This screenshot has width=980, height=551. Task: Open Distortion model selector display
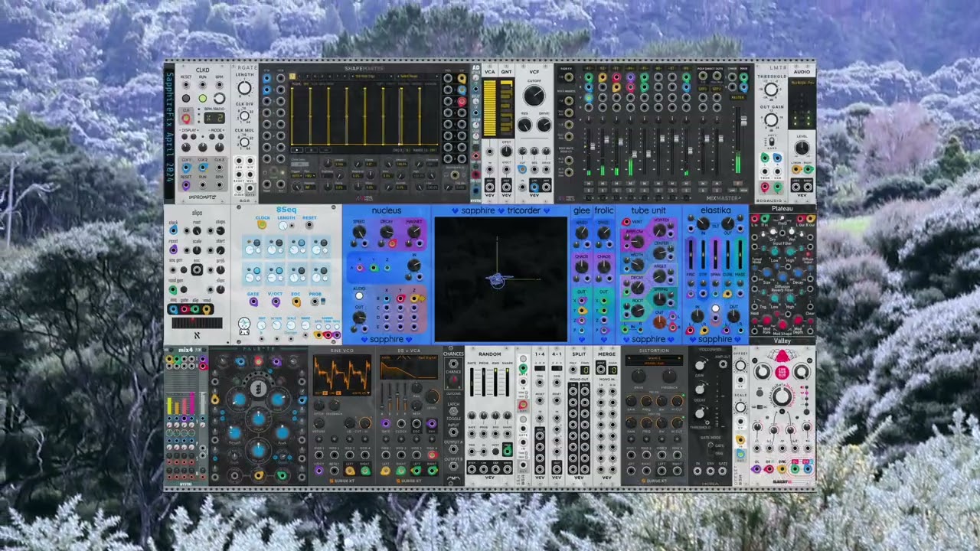654,360
